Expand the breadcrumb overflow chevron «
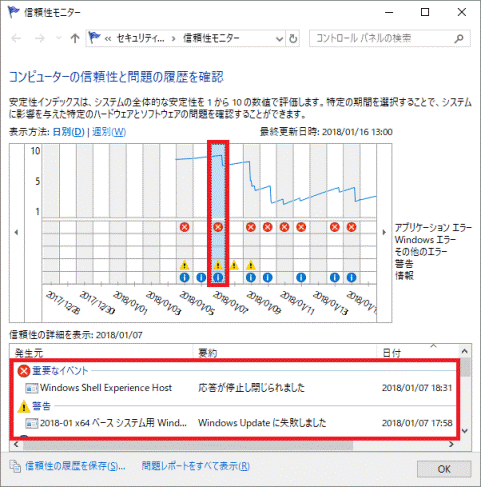 coord(108,39)
